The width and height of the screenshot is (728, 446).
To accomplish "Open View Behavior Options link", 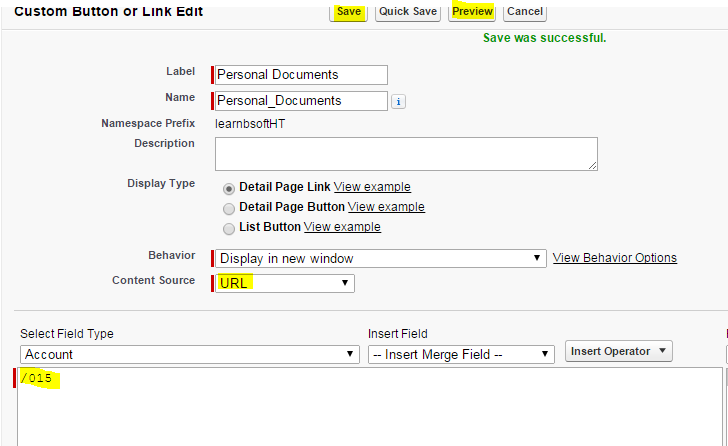I will (x=615, y=258).
